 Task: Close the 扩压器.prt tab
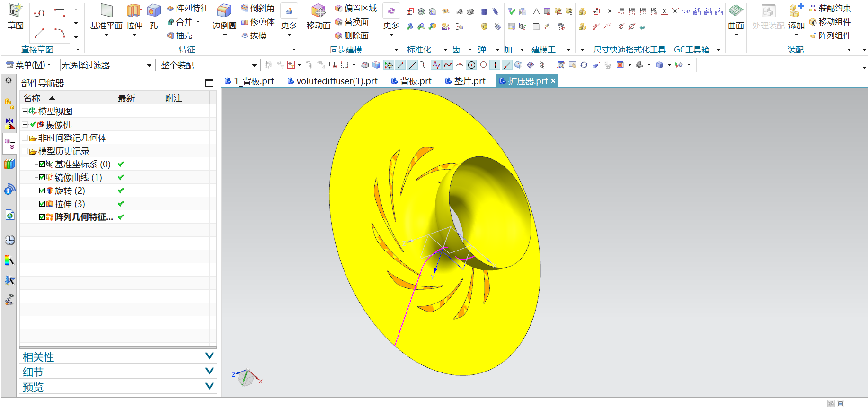[553, 81]
